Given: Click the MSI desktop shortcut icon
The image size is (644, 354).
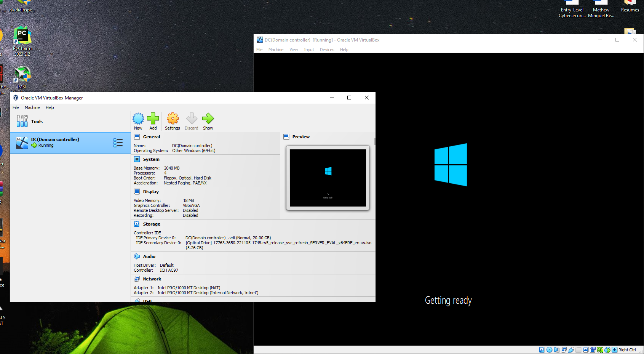Looking at the screenshot, I should click(x=22, y=78).
